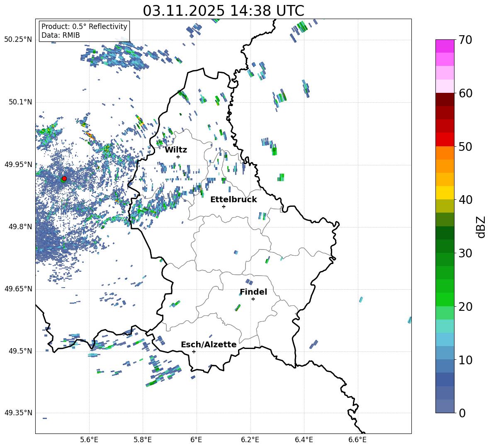Select the yellow colorbar swatch above 40
Image resolution: width=491 pixels, height=448 pixels.
pos(445,192)
